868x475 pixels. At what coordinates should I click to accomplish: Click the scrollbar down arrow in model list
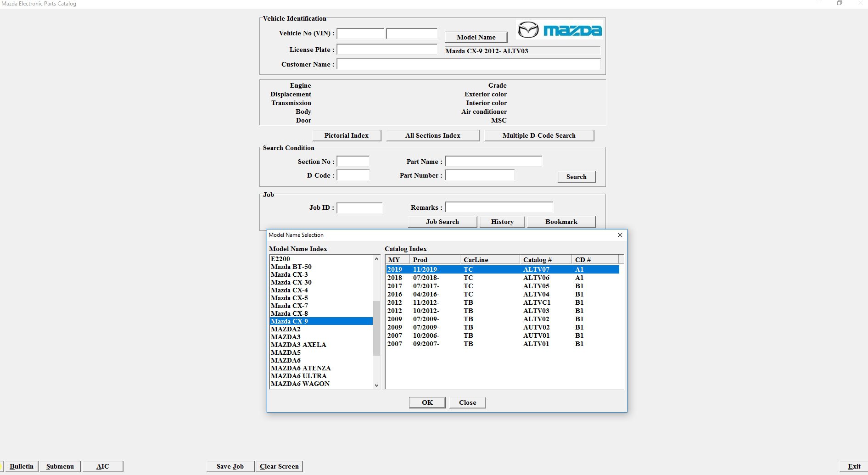pyautogui.click(x=376, y=385)
